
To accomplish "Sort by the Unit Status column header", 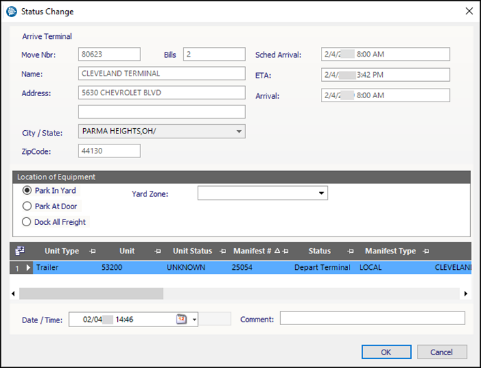I will pos(192,251).
